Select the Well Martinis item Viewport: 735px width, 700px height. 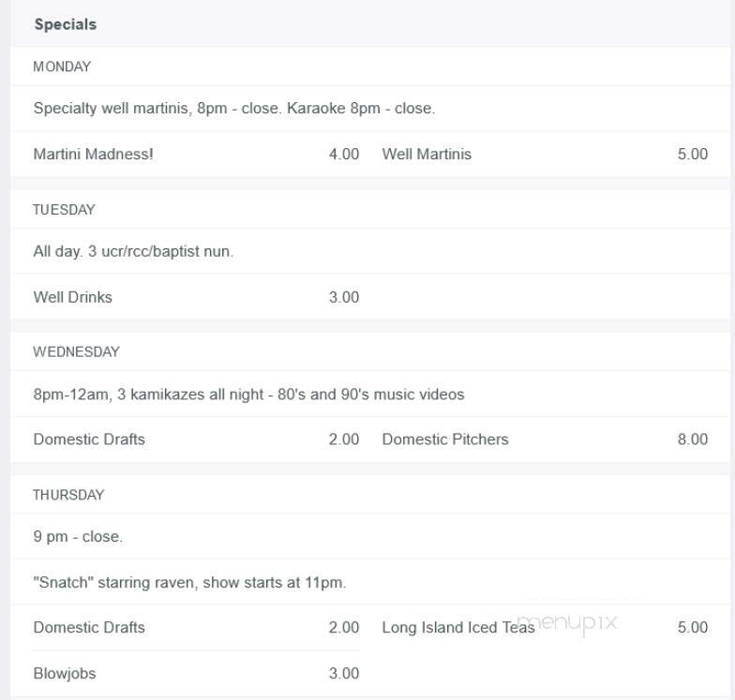[427, 154]
